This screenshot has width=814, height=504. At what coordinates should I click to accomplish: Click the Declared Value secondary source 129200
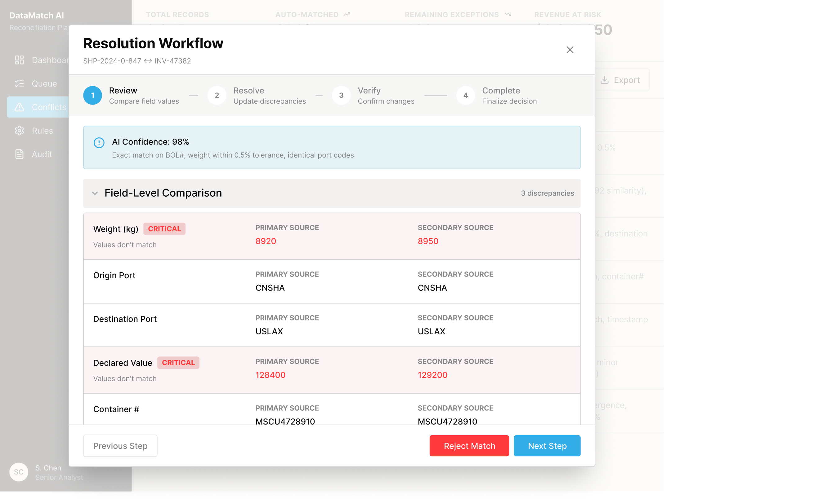coord(432,375)
